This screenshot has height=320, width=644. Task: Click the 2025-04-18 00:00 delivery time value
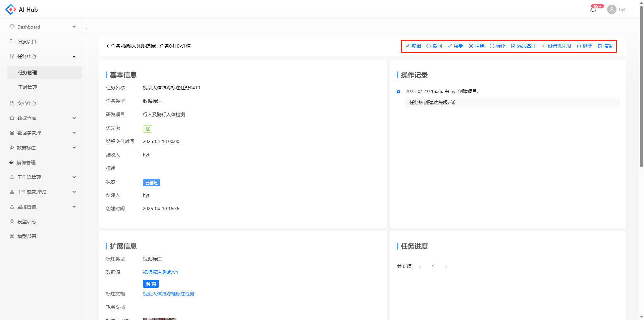click(x=161, y=141)
